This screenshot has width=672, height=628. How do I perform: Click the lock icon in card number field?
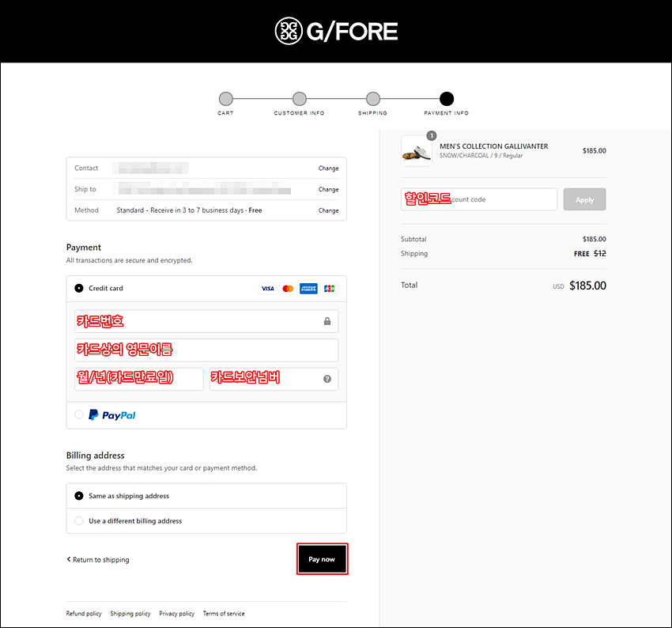point(327,321)
